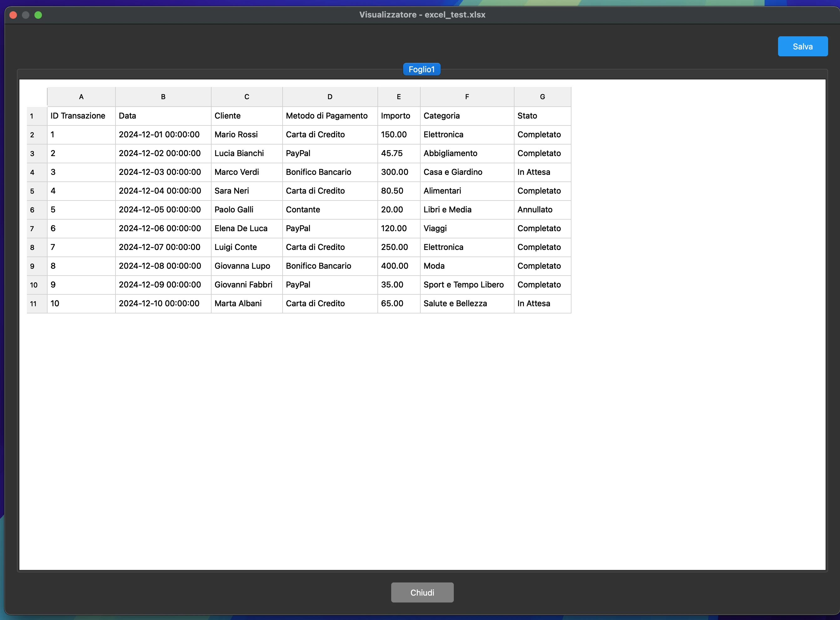840x620 pixels.
Task: Click the 'Salute e Bellezza' cell
Action: (x=467, y=303)
